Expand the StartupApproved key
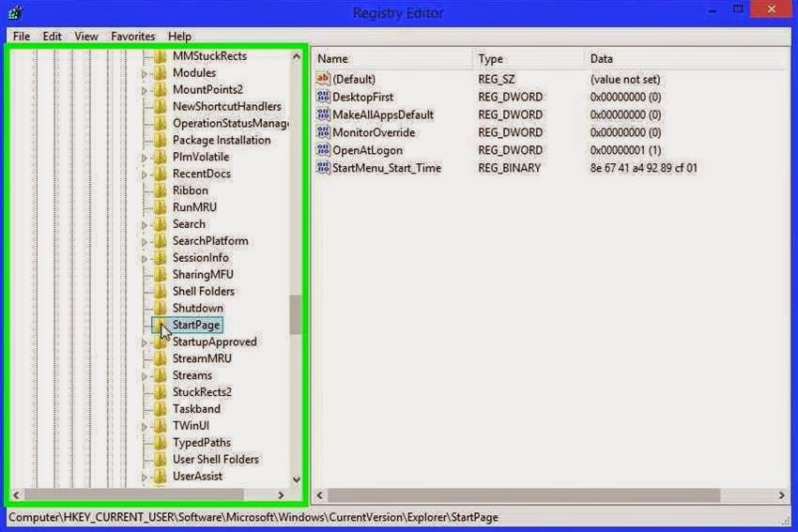798x532 pixels. pos(144,342)
